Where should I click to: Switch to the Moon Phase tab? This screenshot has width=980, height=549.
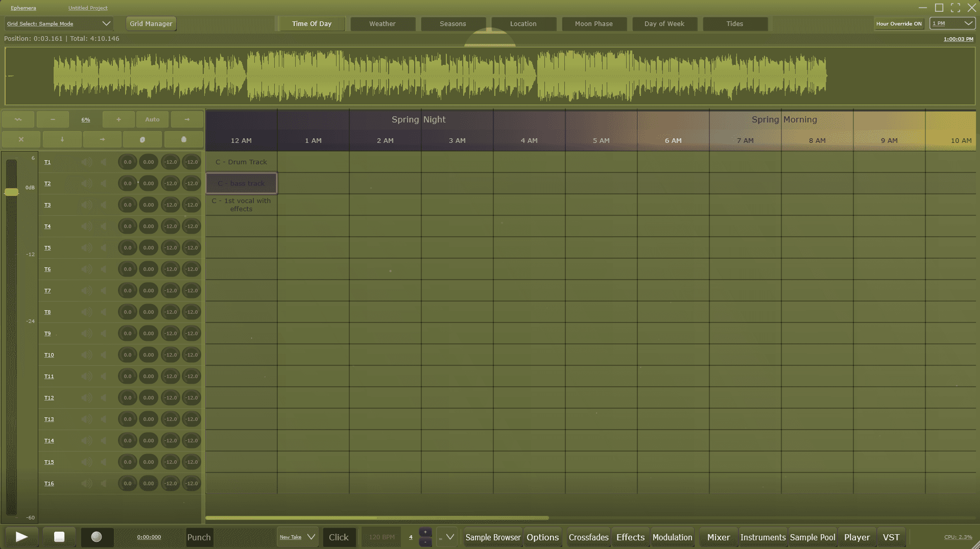pos(593,23)
